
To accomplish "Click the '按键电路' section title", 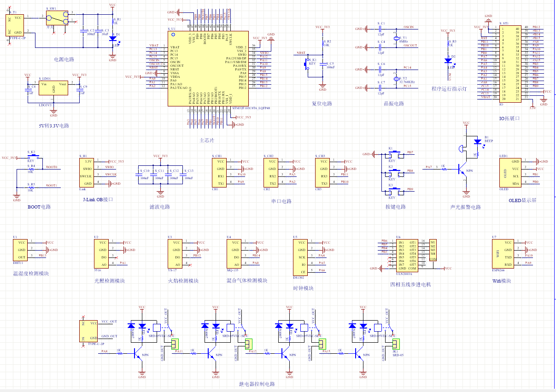I will click(x=395, y=207).
